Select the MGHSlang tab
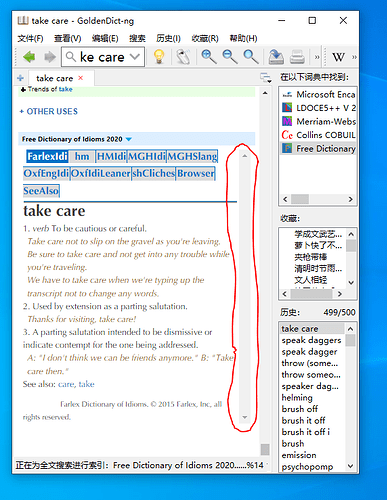387x500 pixels. pyautogui.click(x=192, y=156)
